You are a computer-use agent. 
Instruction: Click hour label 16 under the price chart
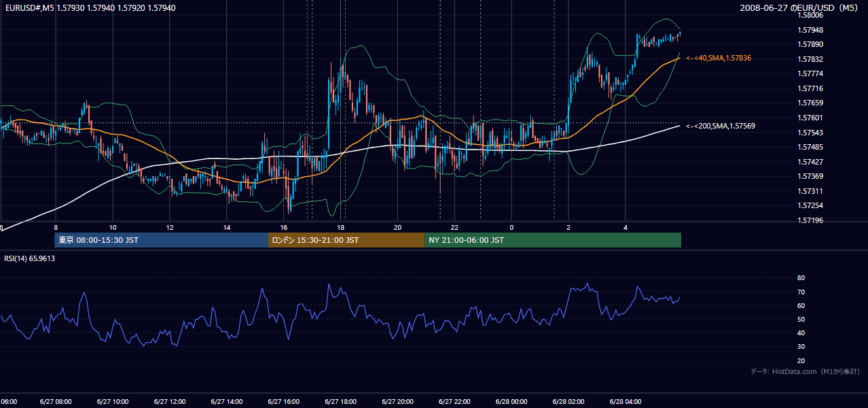coord(284,227)
